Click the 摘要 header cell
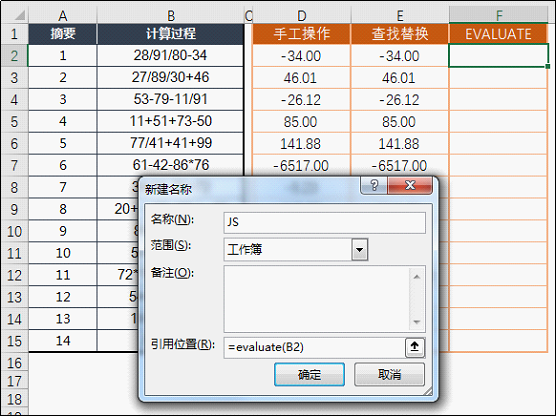Viewport: 556px width, 416px height. point(62,34)
